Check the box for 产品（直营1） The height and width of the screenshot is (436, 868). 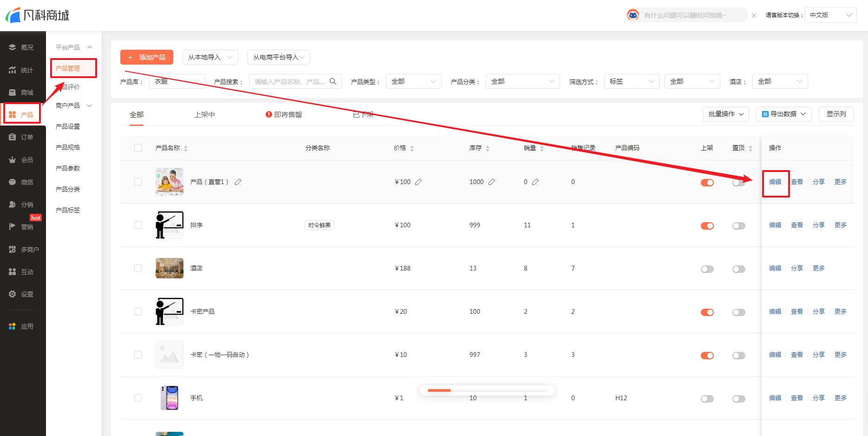click(138, 182)
